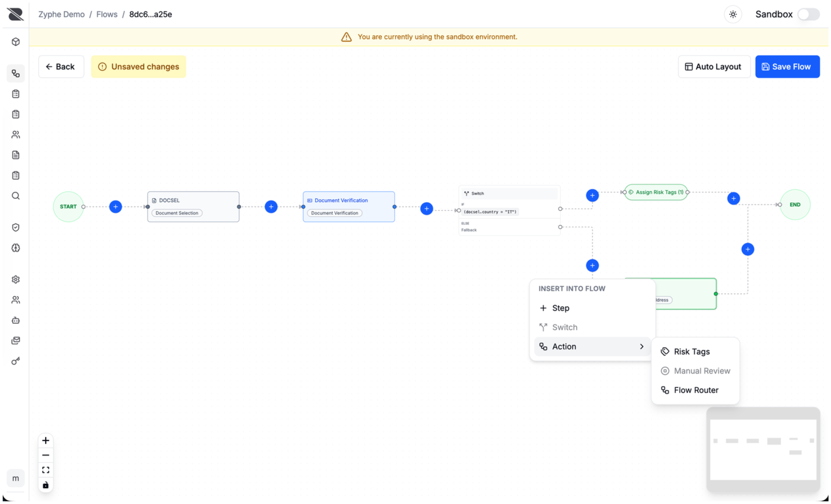
Task: Click the plus button right after Assign Risk Tags
Action: click(733, 199)
